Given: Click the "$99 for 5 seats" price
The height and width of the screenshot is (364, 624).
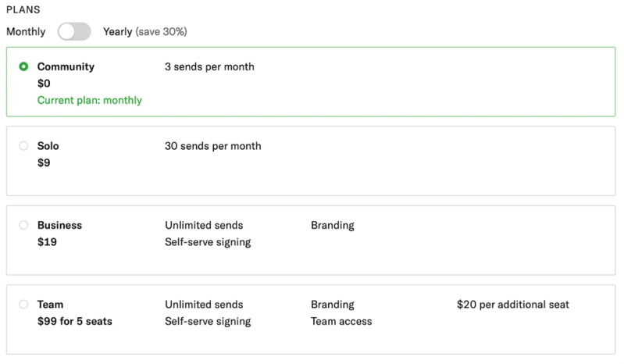Looking at the screenshot, I should click(75, 321).
